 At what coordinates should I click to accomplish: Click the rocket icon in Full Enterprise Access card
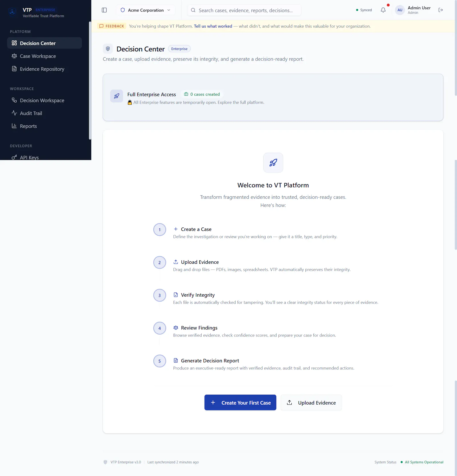[x=117, y=96]
